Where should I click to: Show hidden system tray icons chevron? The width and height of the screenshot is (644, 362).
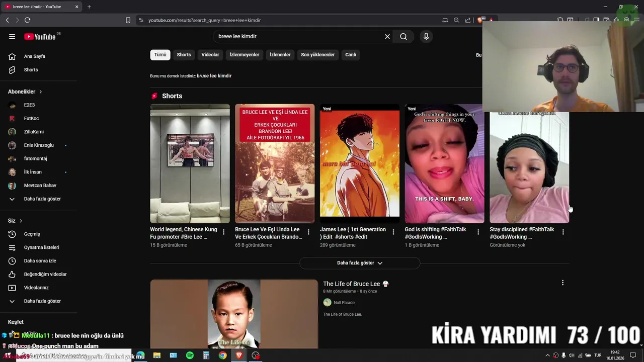click(547, 355)
